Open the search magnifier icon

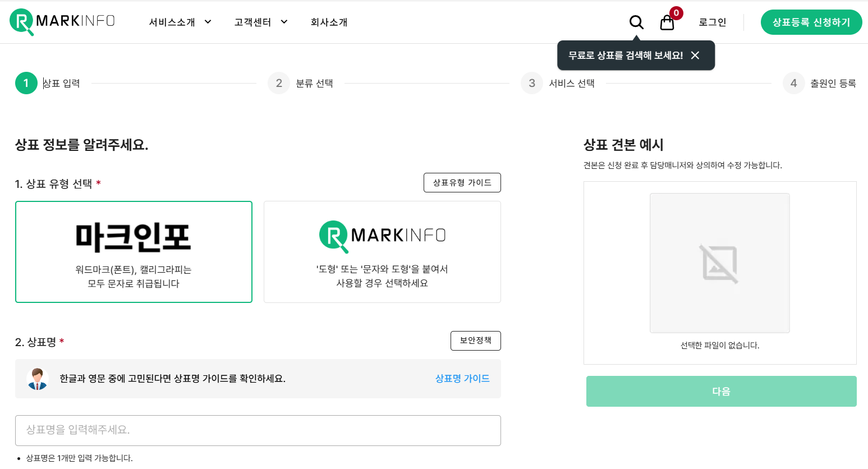click(x=636, y=22)
